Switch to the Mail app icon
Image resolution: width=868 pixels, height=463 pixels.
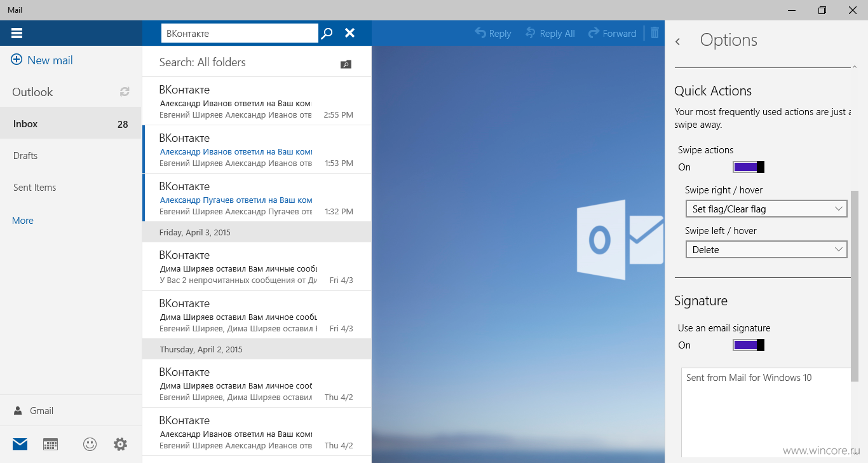20,445
